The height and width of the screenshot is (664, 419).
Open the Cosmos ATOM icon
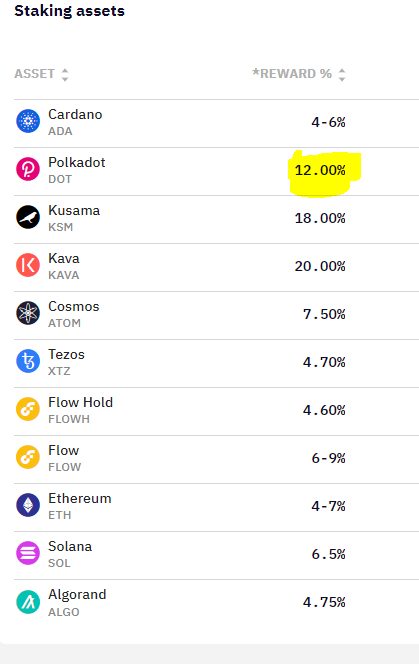[28, 313]
